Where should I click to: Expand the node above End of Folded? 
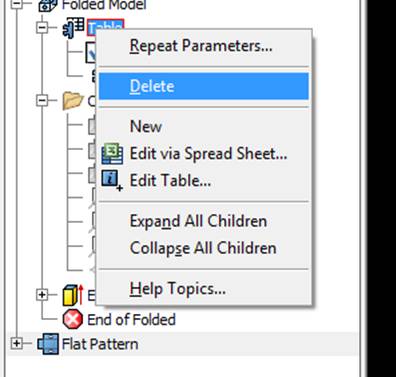42,295
